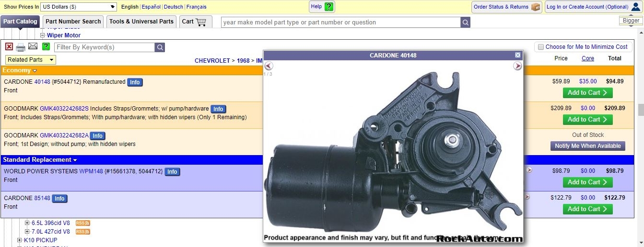Open Info for CARDONE 40148
The width and height of the screenshot is (644, 247).
pos(135,82)
